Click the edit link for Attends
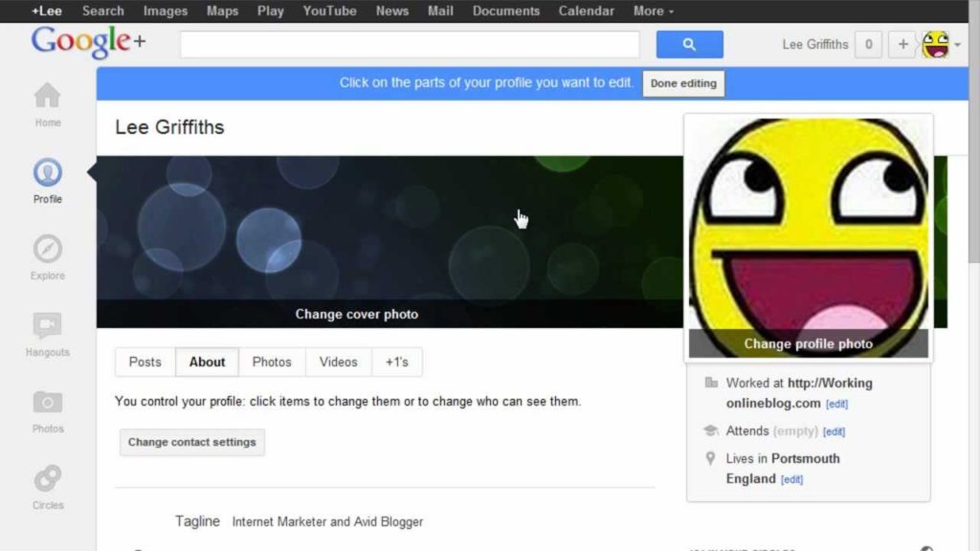This screenshot has width=980, height=551. point(834,431)
